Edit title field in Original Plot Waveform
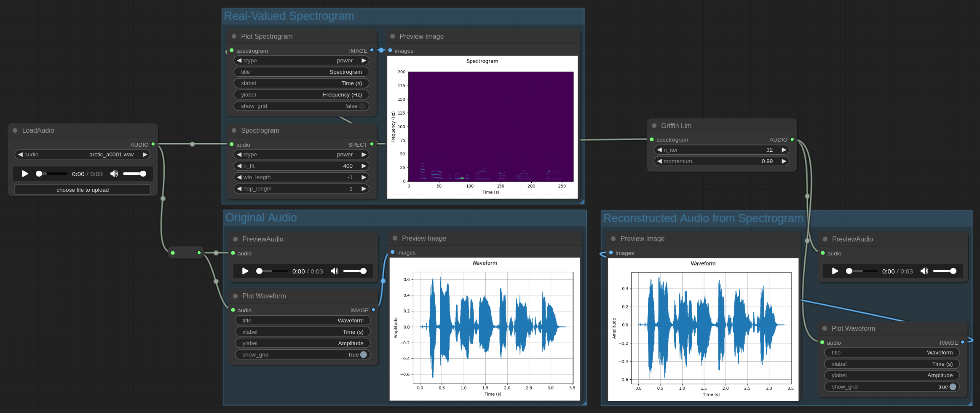The image size is (980, 413). point(303,321)
